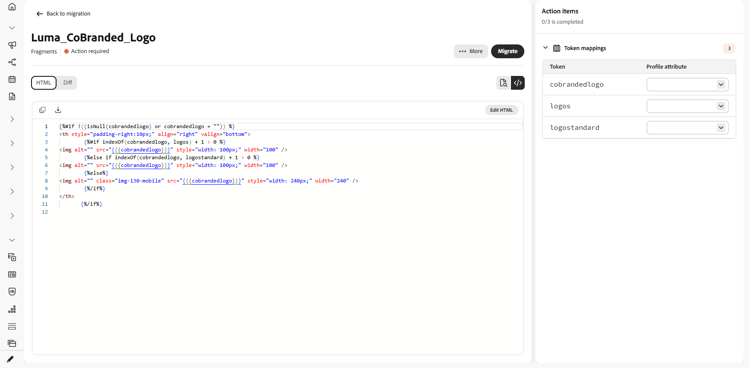
Task: Select the HTML tab
Action: pos(44,83)
